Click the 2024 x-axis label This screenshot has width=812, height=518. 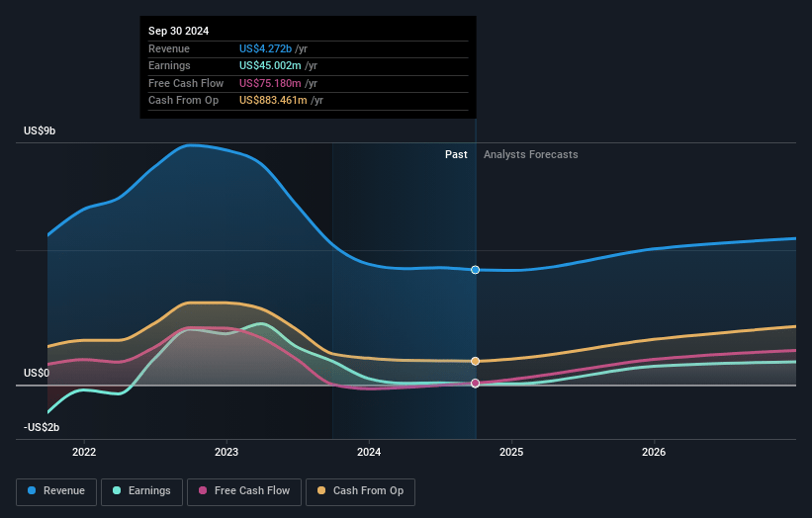pyautogui.click(x=369, y=453)
